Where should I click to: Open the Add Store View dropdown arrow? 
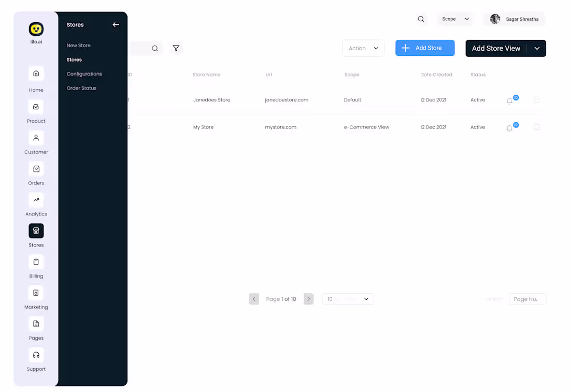537,48
